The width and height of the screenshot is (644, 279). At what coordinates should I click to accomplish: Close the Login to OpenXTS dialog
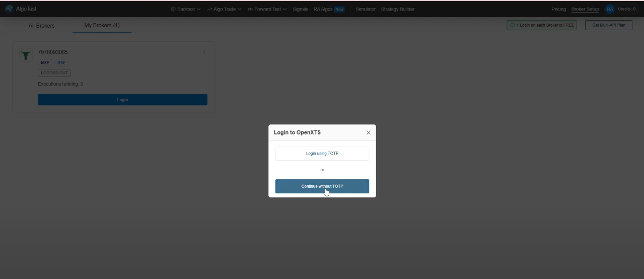click(x=368, y=132)
